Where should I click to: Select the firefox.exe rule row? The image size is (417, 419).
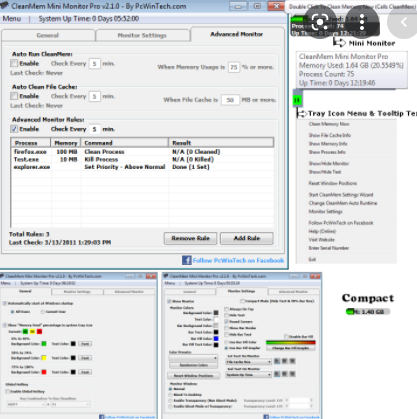pyautogui.click(x=142, y=152)
